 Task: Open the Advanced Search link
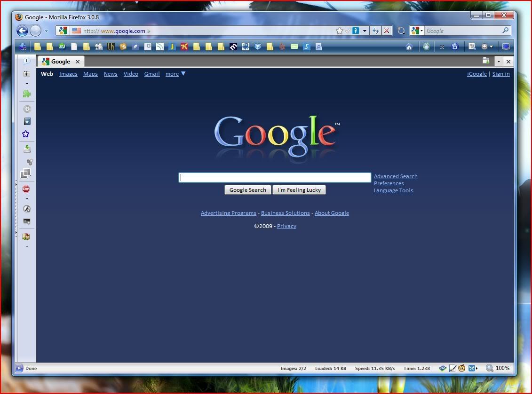click(396, 176)
